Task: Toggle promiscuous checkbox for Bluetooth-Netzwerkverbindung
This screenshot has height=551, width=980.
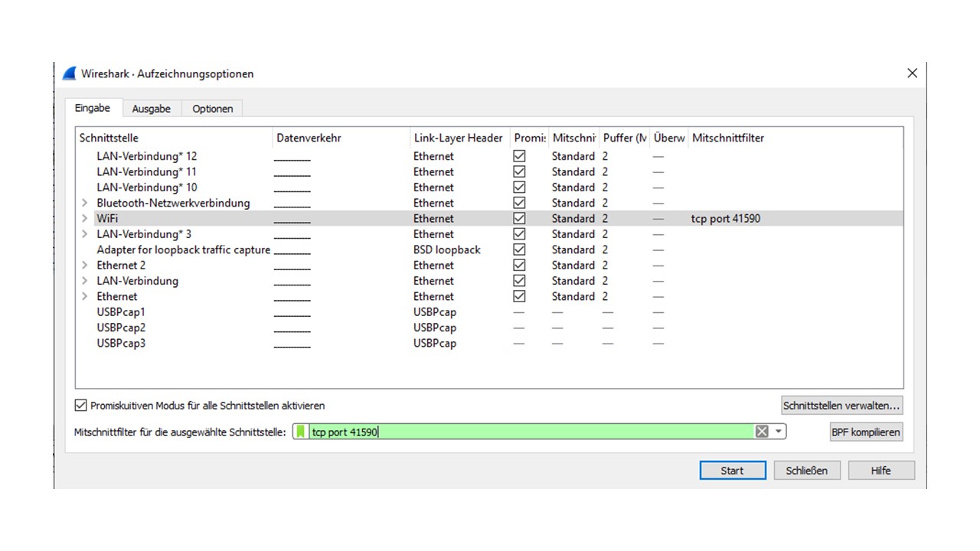Action: pyautogui.click(x=519, y=203)
